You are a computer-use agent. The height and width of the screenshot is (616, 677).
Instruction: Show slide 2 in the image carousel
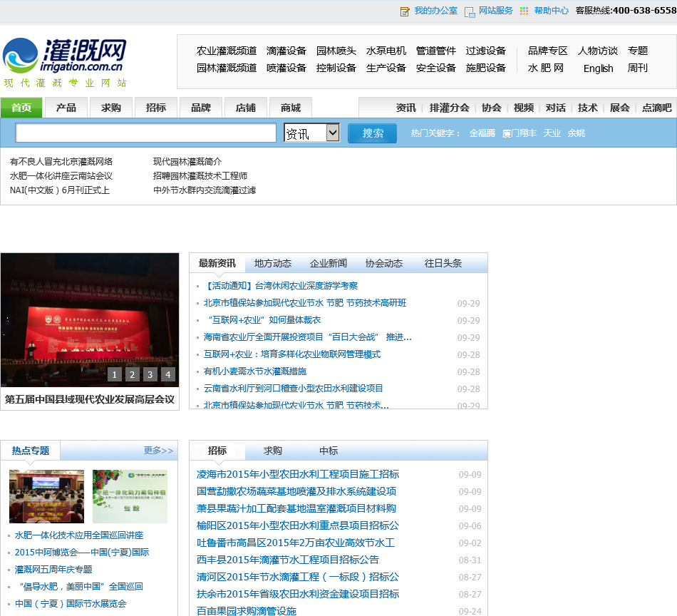[132, 374]
